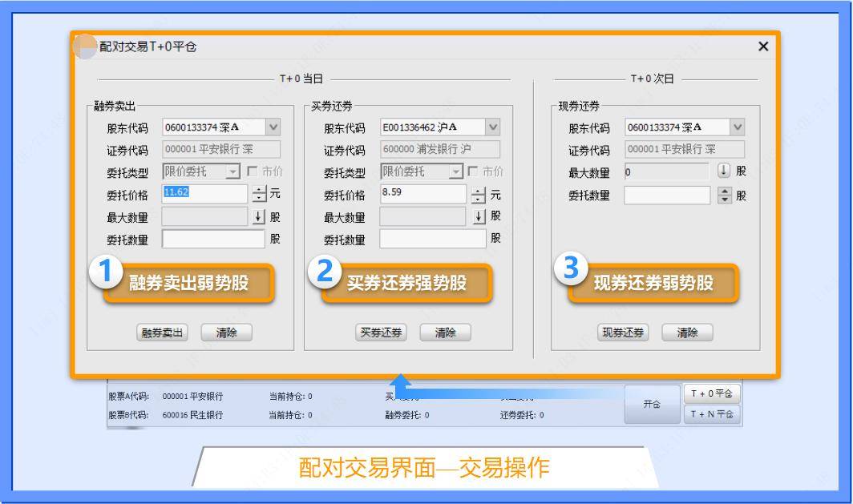Click 最大数量 down-arrow icon in 融券卖出 panel

coord(259,217)
